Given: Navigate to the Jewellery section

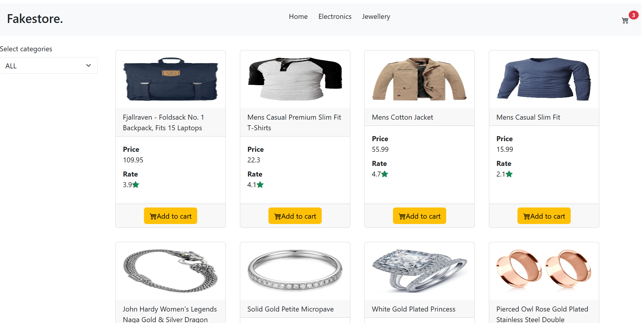Looking at the screenshot, I should coord(376,17).
